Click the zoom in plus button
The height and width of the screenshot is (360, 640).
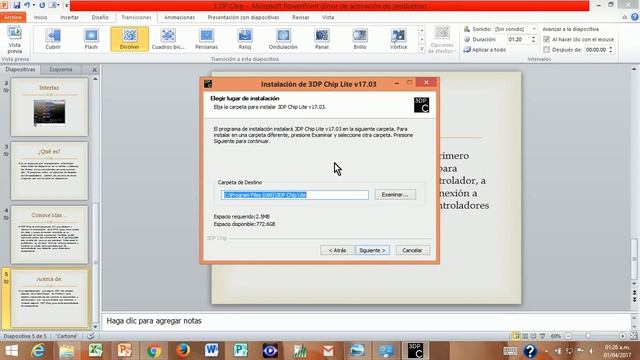click(x=622, y=336)
